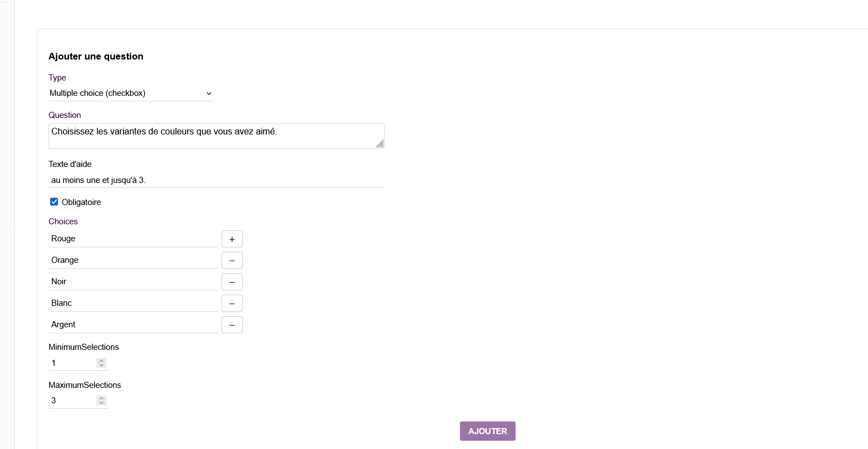Decrease MinimumSelections with the down arrow

[101, 365]
